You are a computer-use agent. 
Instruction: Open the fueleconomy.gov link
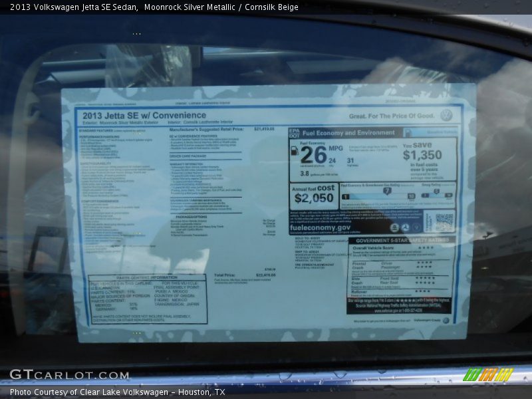pyautogui.click(x=320, y=227)
